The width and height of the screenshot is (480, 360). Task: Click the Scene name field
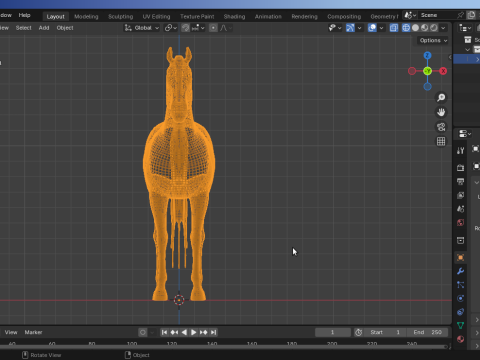(437, 15)
